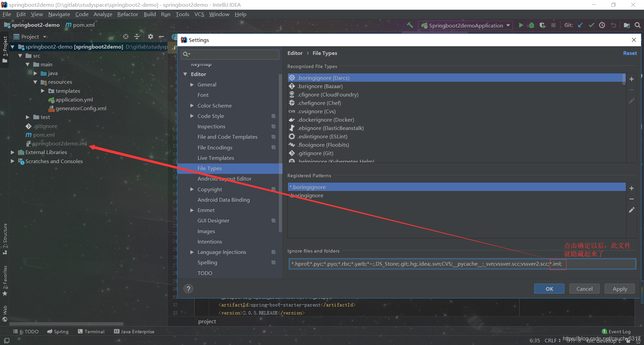Screen dimensions: 644x345
Task: Run with coverage icon in toolbar
Action: tap(542, 25)
